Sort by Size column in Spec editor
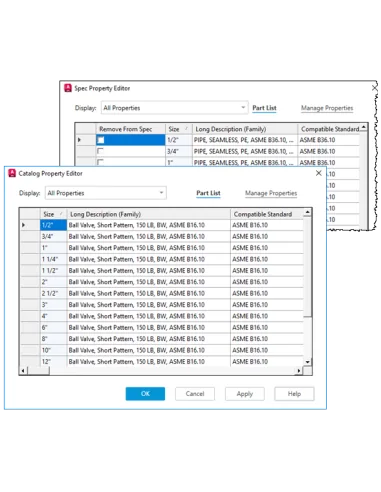This screenshot has width=381, height=492. tap(179, 129)
